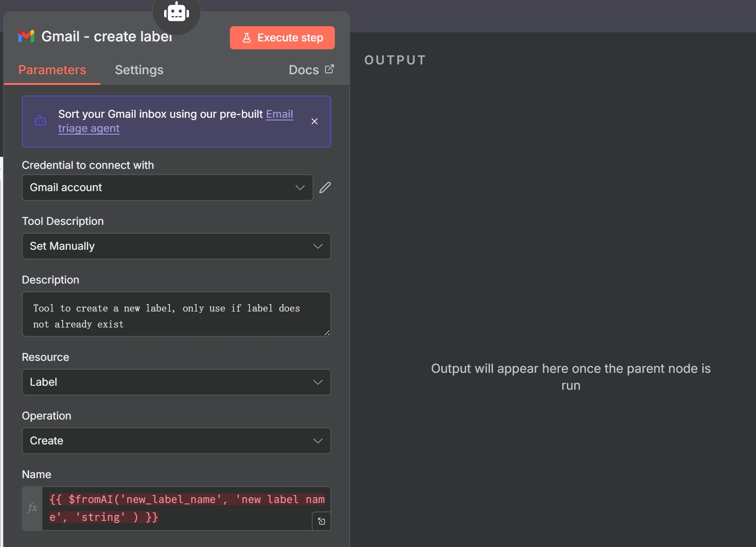The width and height of the screenshot is (756, 547).
Task: Open expression editor expand icon for Name
Action: tap(322, 521)
